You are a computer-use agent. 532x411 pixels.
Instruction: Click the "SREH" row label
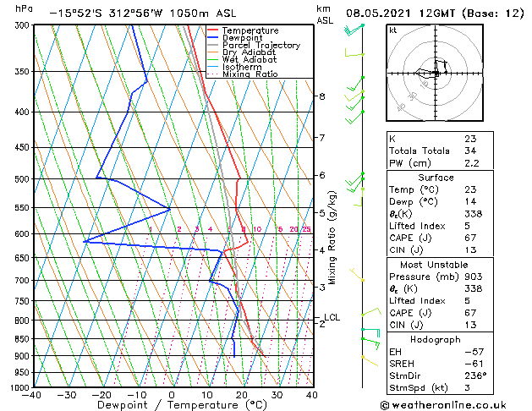[402, 364]
